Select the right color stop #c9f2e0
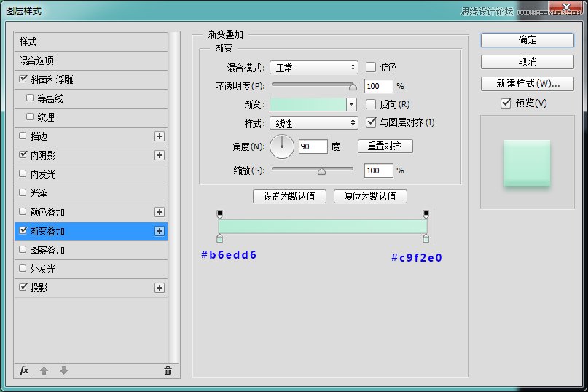Viewport: 588px width, 392px height. (426, 238)
